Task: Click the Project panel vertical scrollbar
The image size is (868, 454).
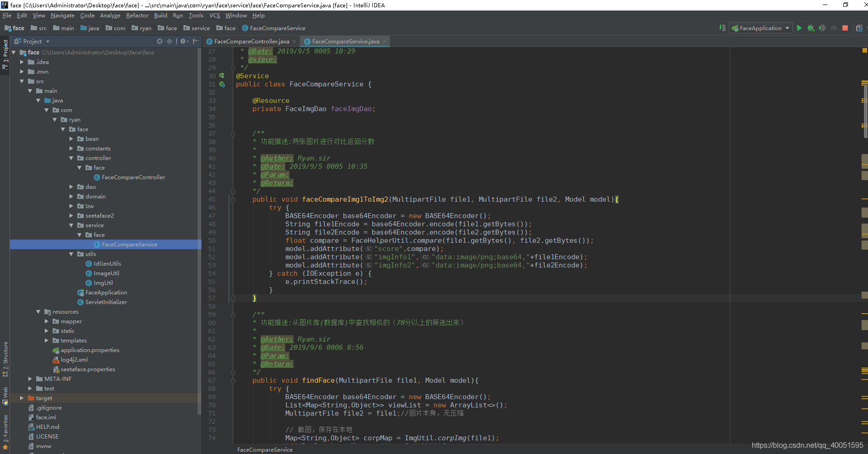Action: tap(199, 231)
